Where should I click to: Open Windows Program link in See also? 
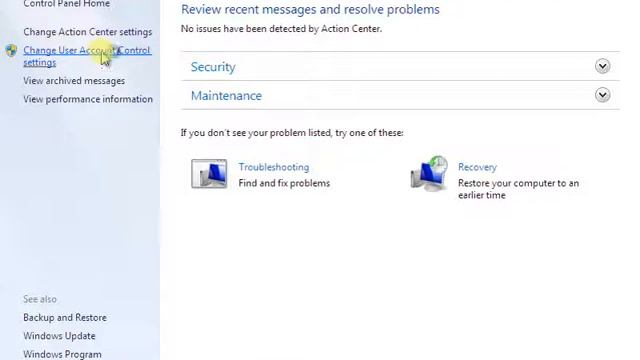coord(62,354)
